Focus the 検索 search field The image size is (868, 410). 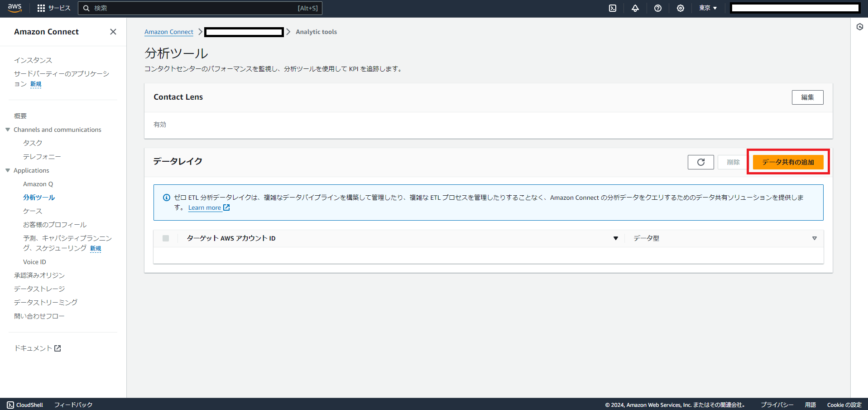pos(200,8)
